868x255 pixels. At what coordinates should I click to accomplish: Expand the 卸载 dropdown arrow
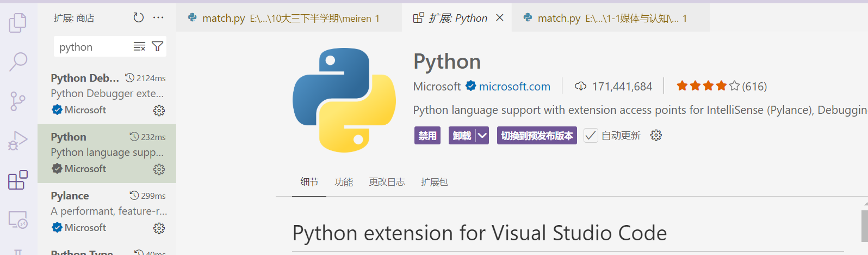pos(482,136)
